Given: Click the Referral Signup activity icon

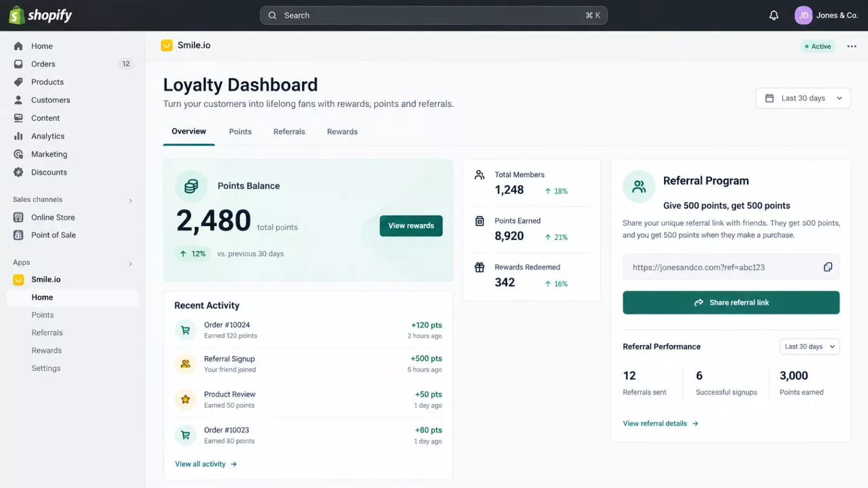Looking at the screenshot, I should click(x=186, y=364).
